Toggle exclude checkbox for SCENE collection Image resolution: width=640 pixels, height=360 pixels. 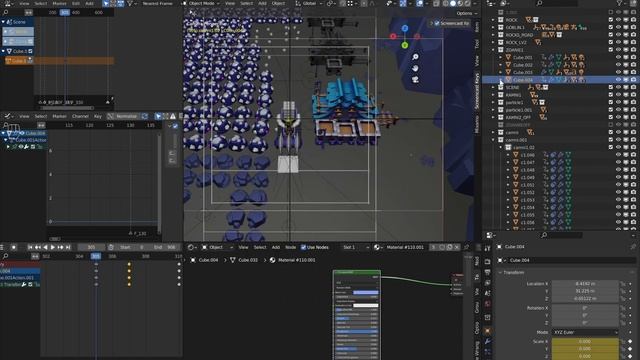(x=611, y=87)
